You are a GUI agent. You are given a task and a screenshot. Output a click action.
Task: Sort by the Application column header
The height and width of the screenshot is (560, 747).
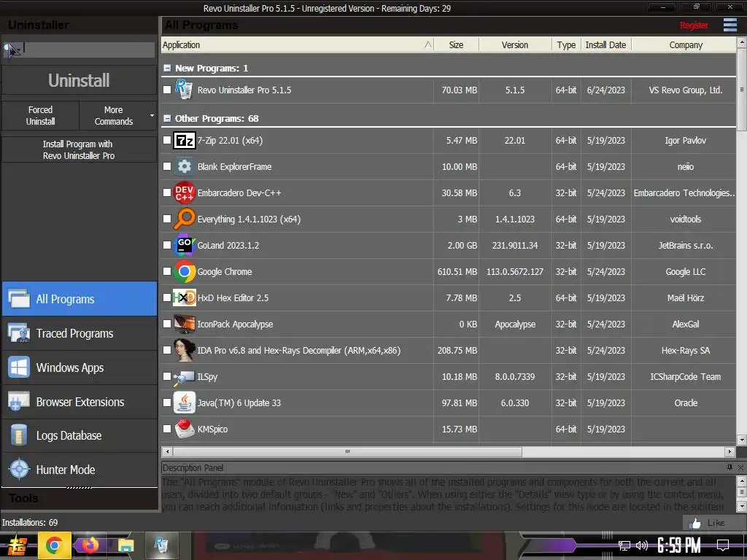(298, 44)
